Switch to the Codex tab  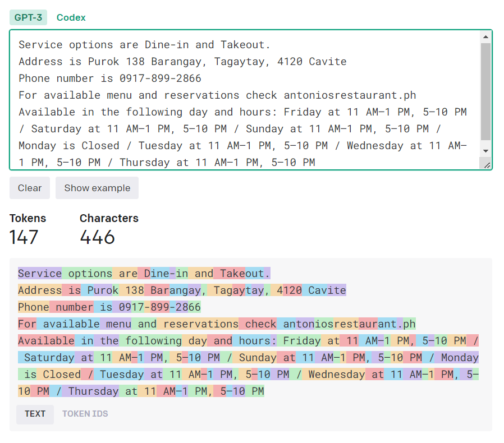click(71, 17)
